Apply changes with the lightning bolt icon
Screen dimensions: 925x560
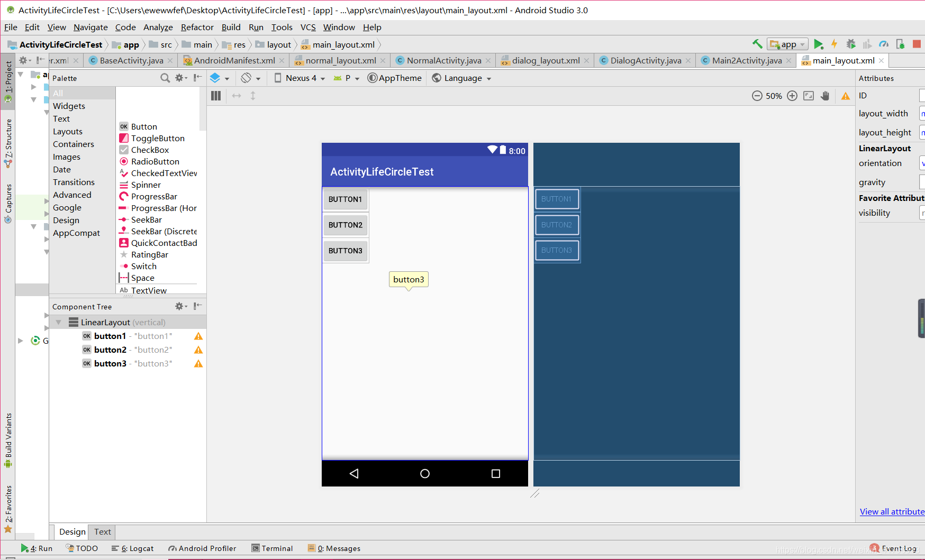(x=834, y=44)
